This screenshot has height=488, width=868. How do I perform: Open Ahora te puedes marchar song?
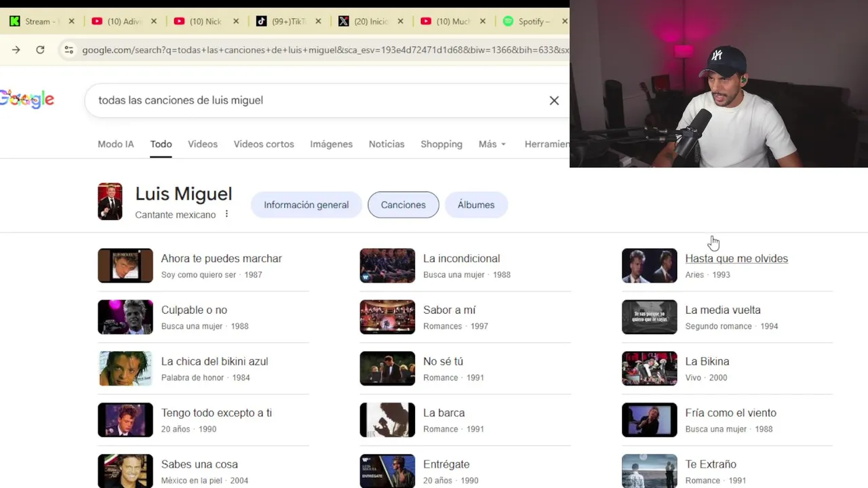(221, 258)
